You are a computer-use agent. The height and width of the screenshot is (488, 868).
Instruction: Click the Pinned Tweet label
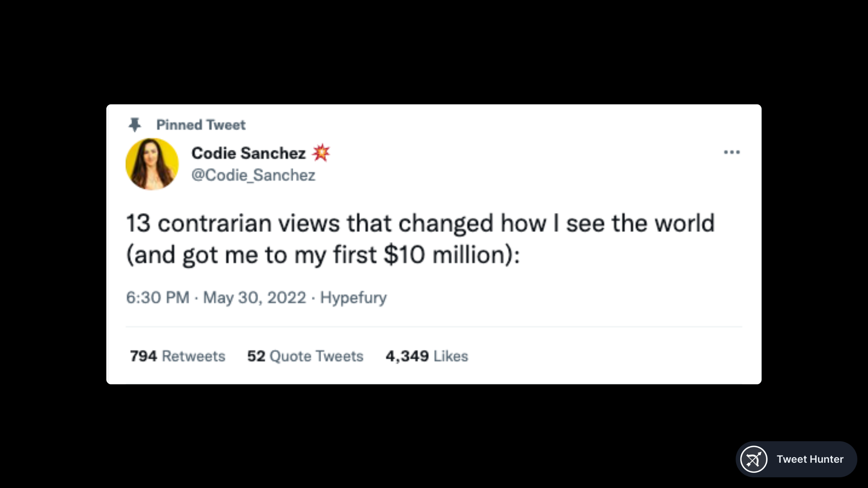pyautogui.click(x=201, y=124)
